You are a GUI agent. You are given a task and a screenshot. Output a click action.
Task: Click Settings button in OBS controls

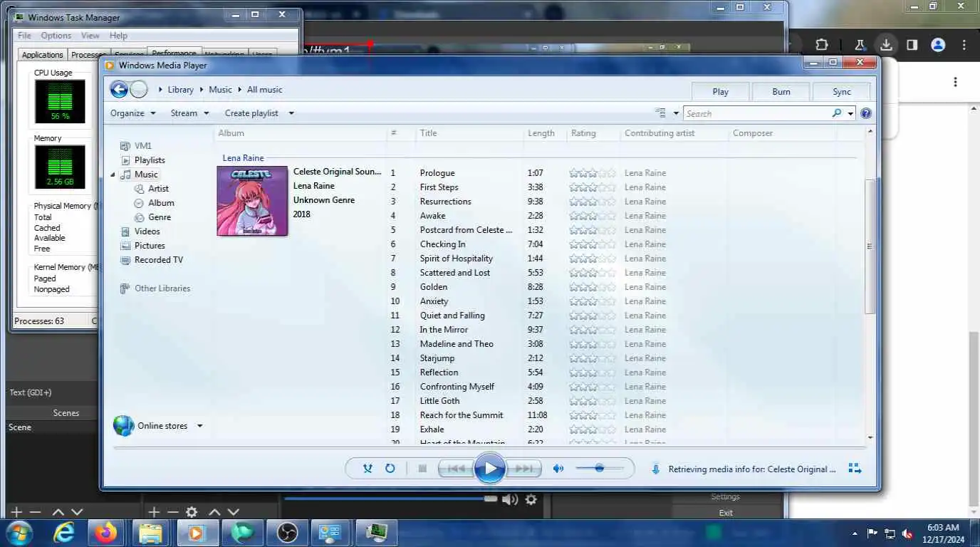pyautogui.click(x=726, y=496)
